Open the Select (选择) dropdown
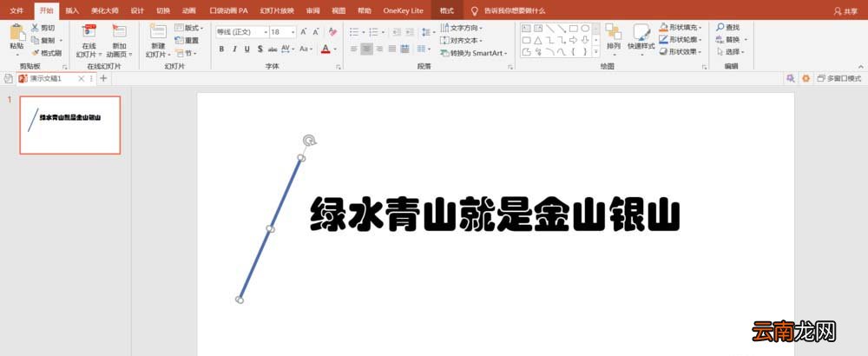The height and width of the screenshot is (356, 868). (x=731, y=52)
